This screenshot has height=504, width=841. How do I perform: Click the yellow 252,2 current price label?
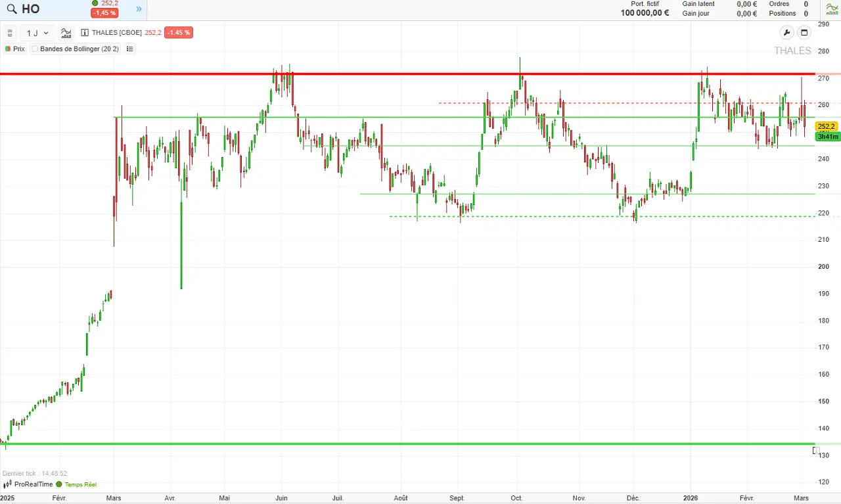click(x=826, y=126)
